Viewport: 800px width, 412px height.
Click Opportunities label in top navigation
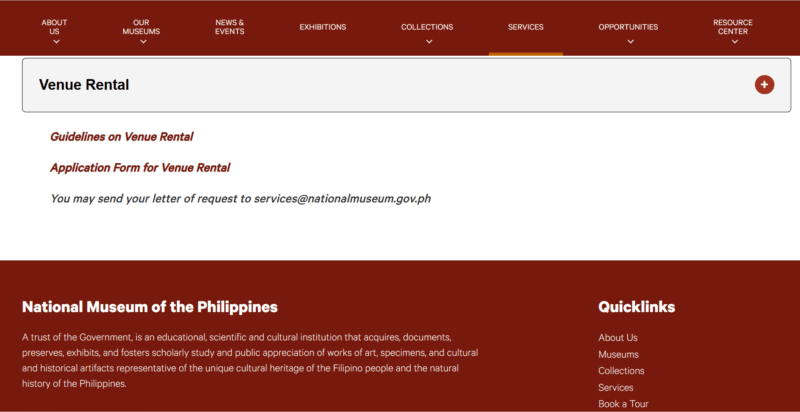point(628,27)
